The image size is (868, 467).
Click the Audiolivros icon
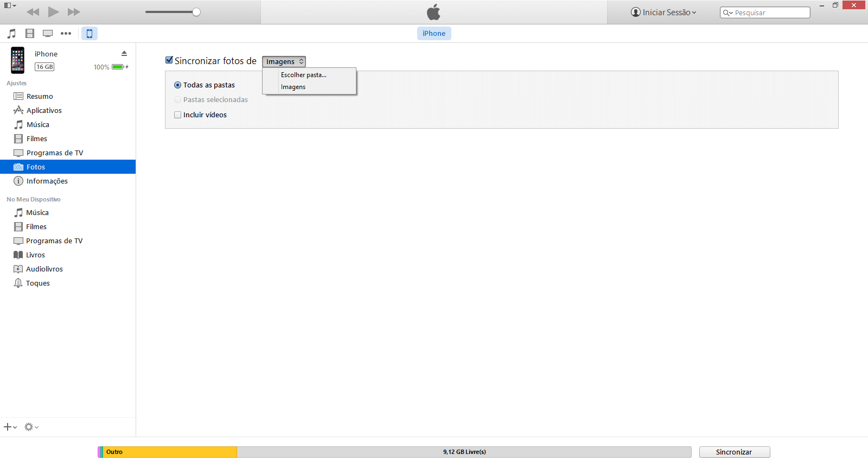click(x=18, y=269)
